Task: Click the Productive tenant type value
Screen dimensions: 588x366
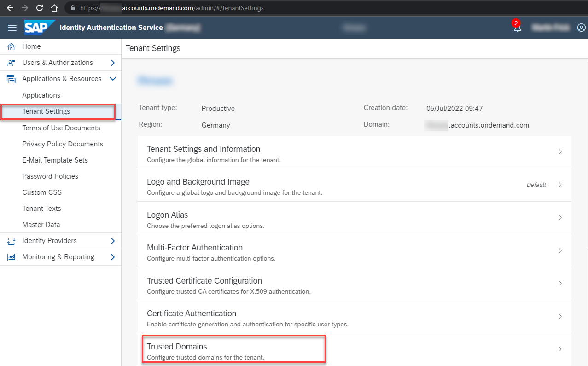Action: pyautogui.click(x=218, y=109)
